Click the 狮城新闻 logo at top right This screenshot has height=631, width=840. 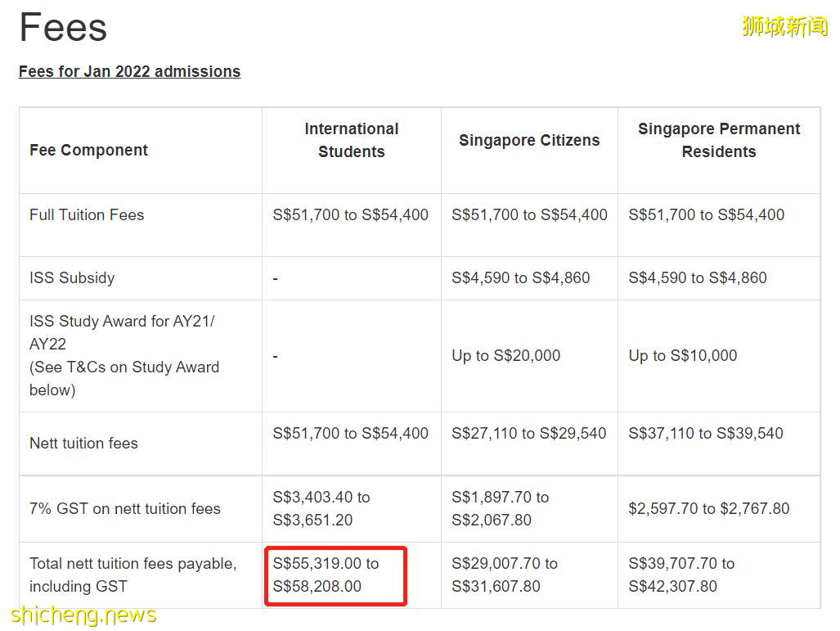[x=784, y=26]
